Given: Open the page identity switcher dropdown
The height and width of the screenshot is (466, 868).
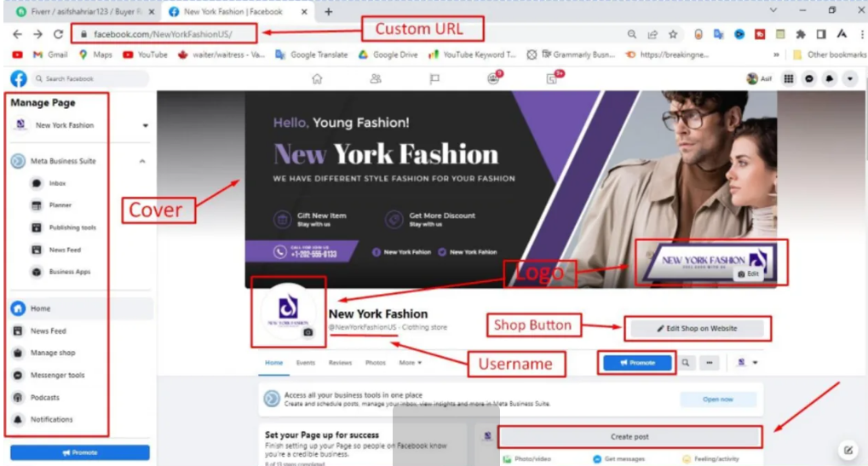Looking at the screenshot, I should point(747,363).
